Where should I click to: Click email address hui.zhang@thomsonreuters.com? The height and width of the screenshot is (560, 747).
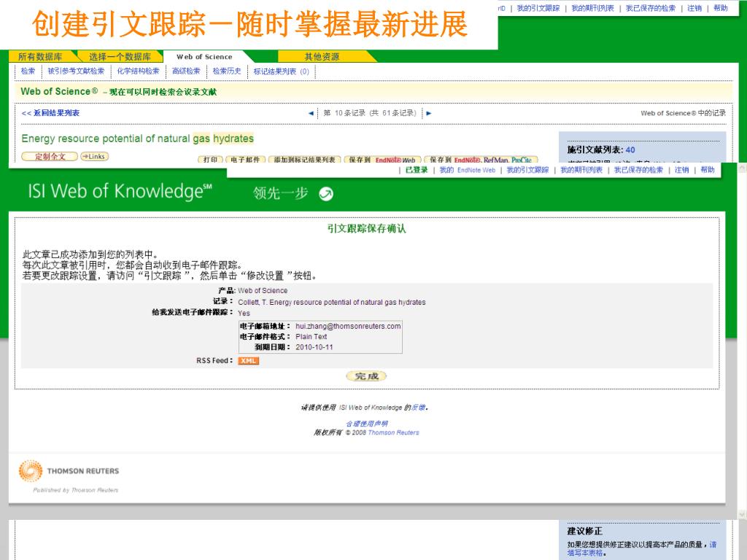pyautogui.click(x=348, y=326)
